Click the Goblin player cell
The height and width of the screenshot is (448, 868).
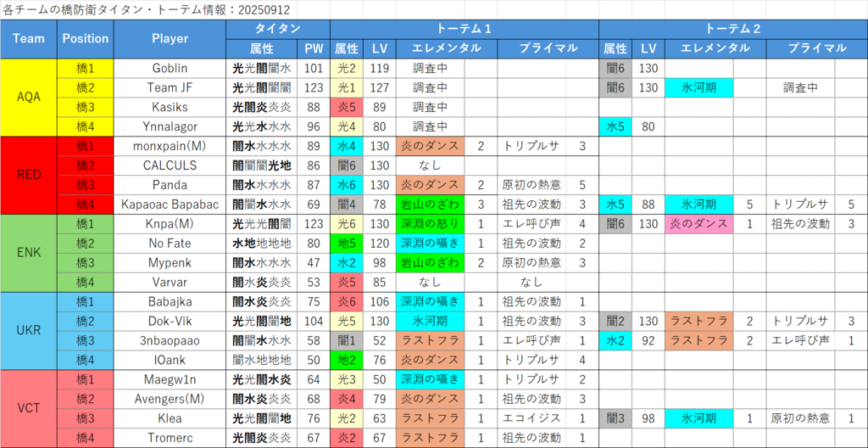170,68
